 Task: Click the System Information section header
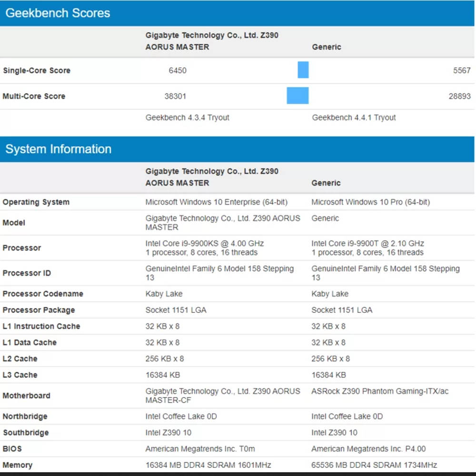pyautogui.click(x=58, y=149)
